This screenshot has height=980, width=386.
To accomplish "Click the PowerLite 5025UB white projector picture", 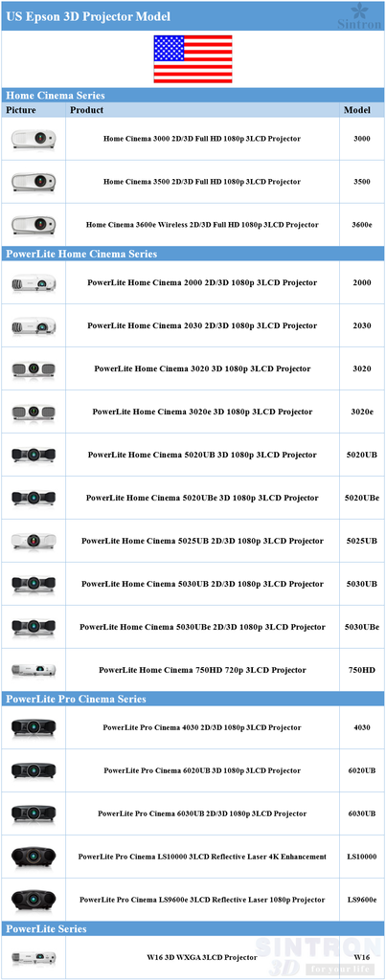I will (x=34, y=541).
